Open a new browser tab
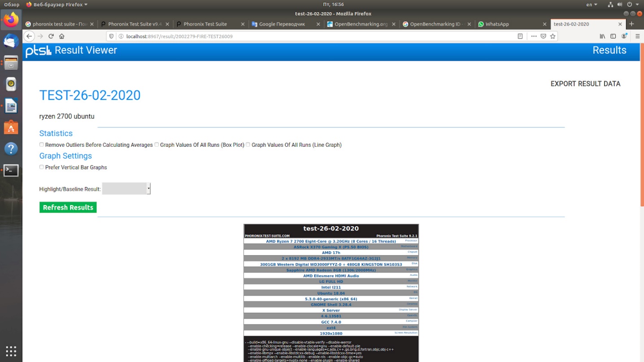The width and height of the screenshot is (644, 362). click(x=631, y=24)
